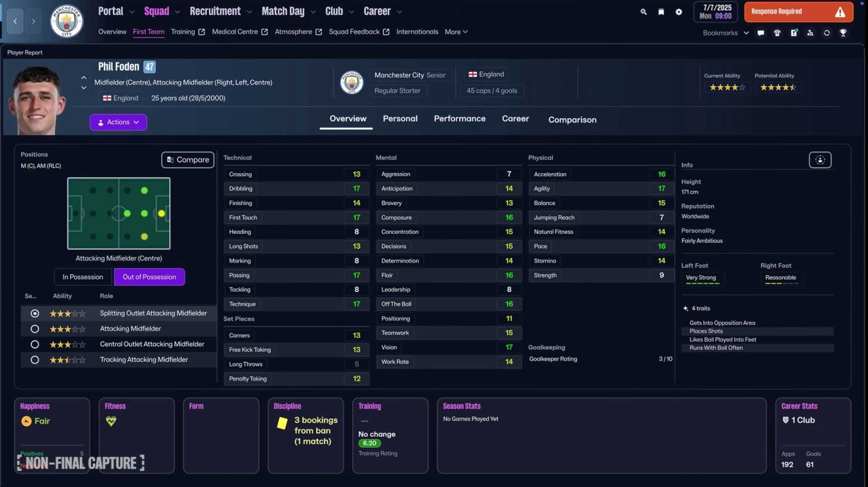Screen dimensions: 868x487
Task: Click the Manchester City club badge
Action: click(x=66, y=22)
